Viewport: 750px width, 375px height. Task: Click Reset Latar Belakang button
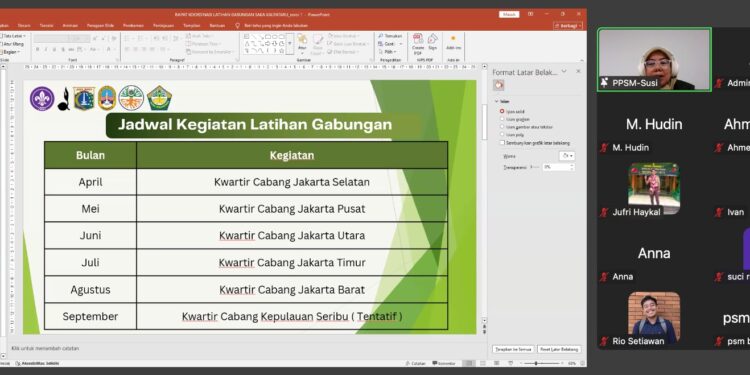(559, 349)
